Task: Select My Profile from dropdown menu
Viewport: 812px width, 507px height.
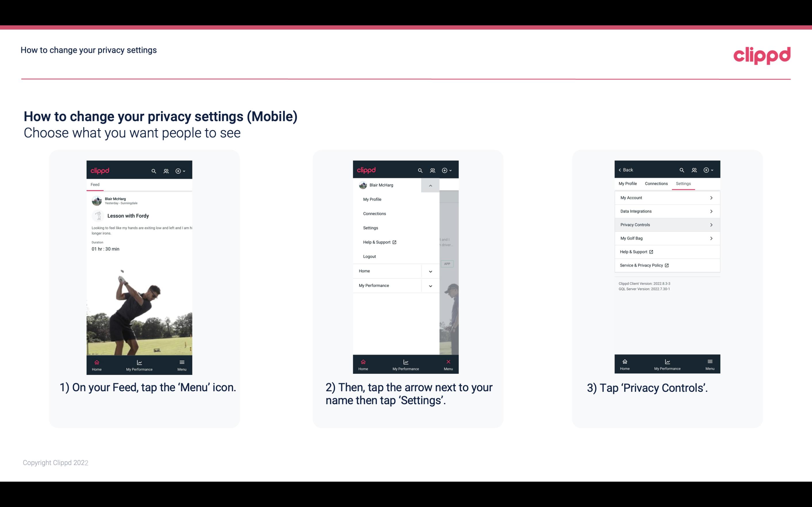Action: click(372, 199)
